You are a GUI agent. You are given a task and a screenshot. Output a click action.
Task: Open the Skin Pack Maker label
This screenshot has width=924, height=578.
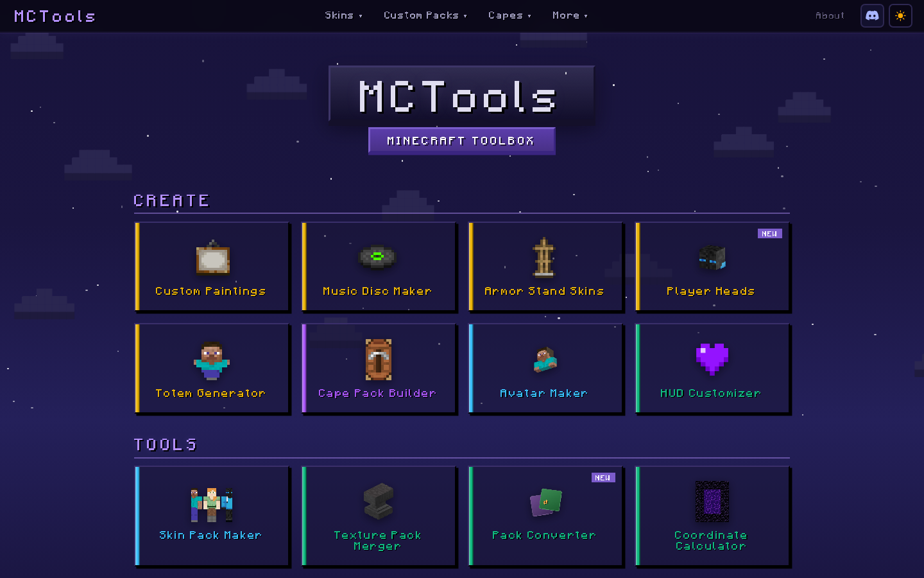210,535
